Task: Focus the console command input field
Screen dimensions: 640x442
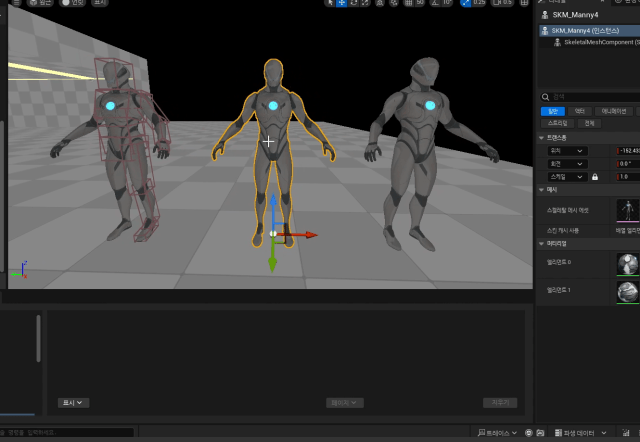Action: 67,433
